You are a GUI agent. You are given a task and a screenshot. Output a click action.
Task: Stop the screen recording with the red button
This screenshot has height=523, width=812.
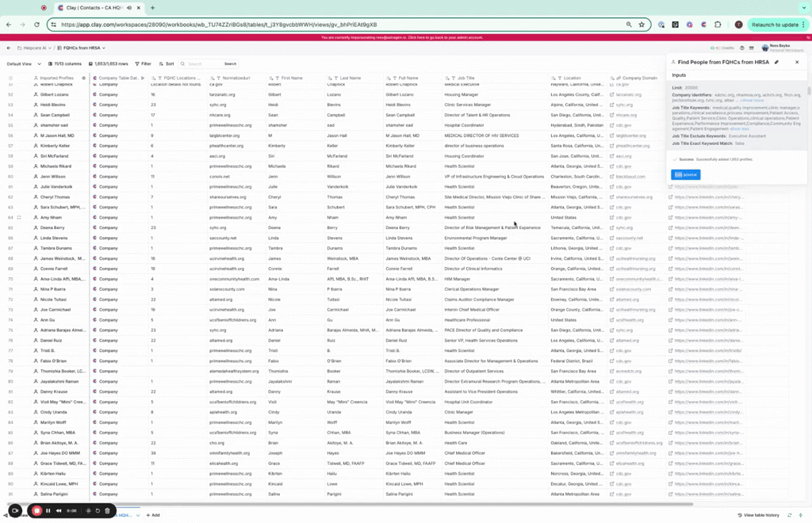36,510
